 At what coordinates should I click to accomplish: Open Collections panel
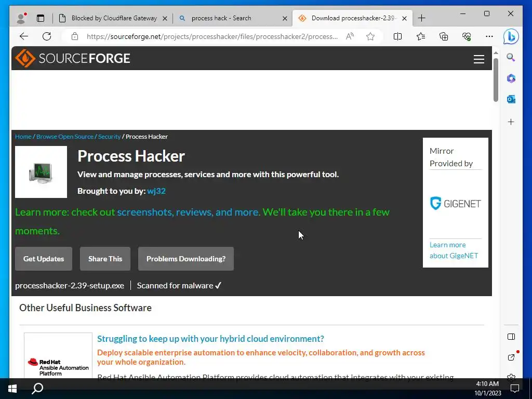point(444,36)
